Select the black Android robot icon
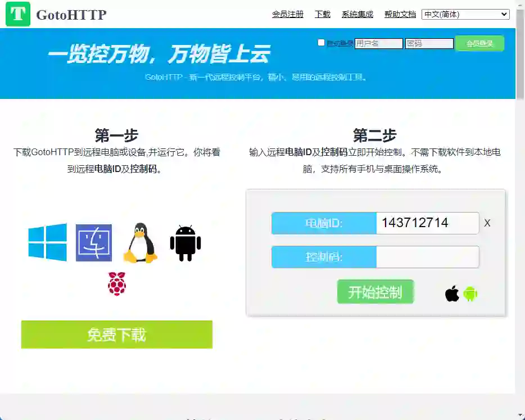The image size is (525, 420). 185,243
